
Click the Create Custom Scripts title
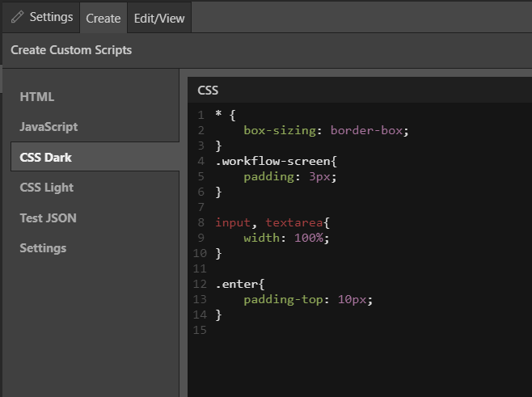pos(71,50)
